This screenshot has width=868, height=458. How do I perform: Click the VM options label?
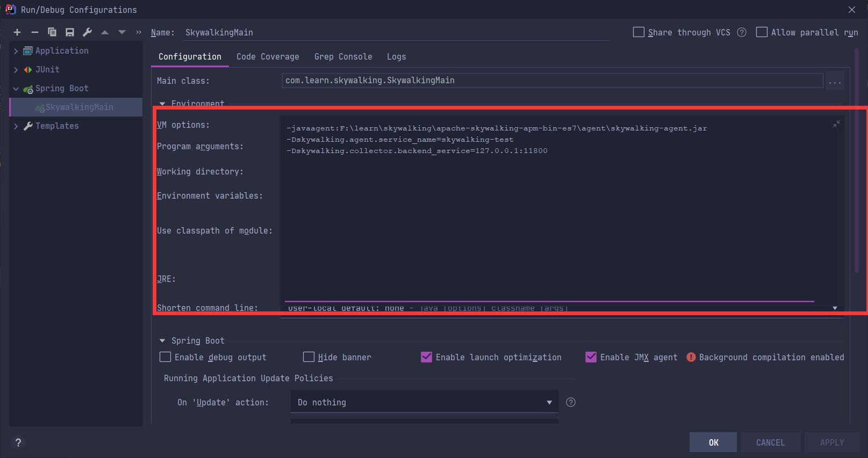[x=183, y=125]
